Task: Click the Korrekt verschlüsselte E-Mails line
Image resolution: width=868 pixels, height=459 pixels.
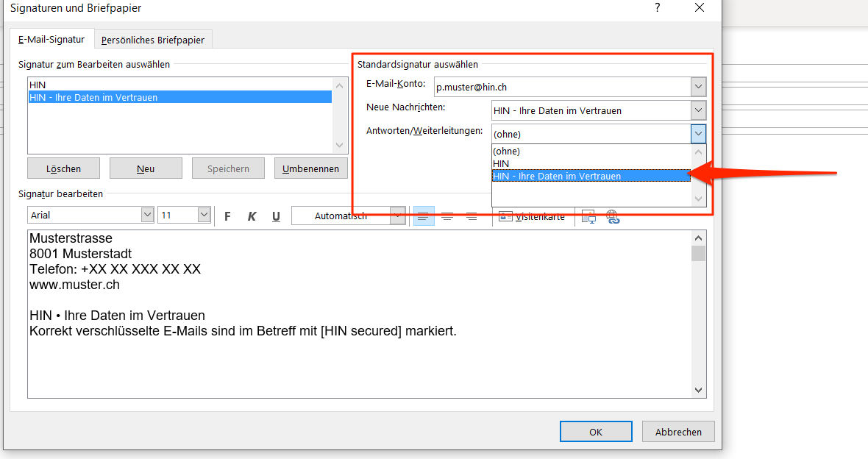Action: pos(243,331)
